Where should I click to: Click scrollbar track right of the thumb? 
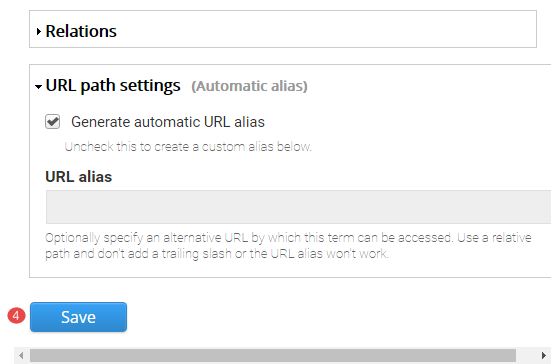click(x=526, y=355)
